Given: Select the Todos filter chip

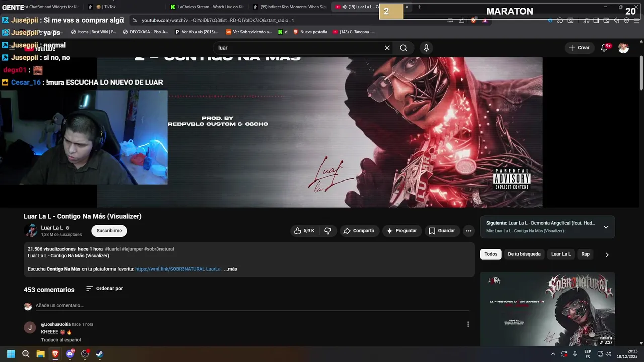Looking at the screenshot, I should tap(491, 254).
